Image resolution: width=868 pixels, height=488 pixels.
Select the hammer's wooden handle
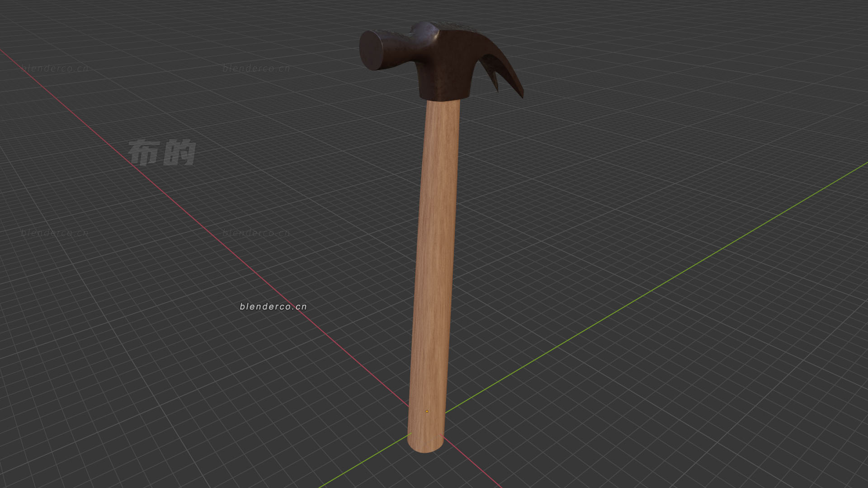[434, 276]
